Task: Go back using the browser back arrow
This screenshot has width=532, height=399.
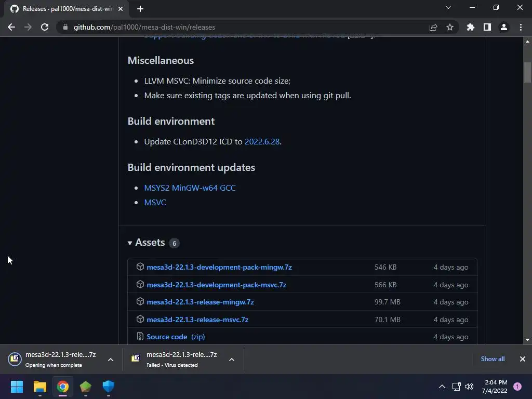Action: pyautogui.click(x=11, y=27)
